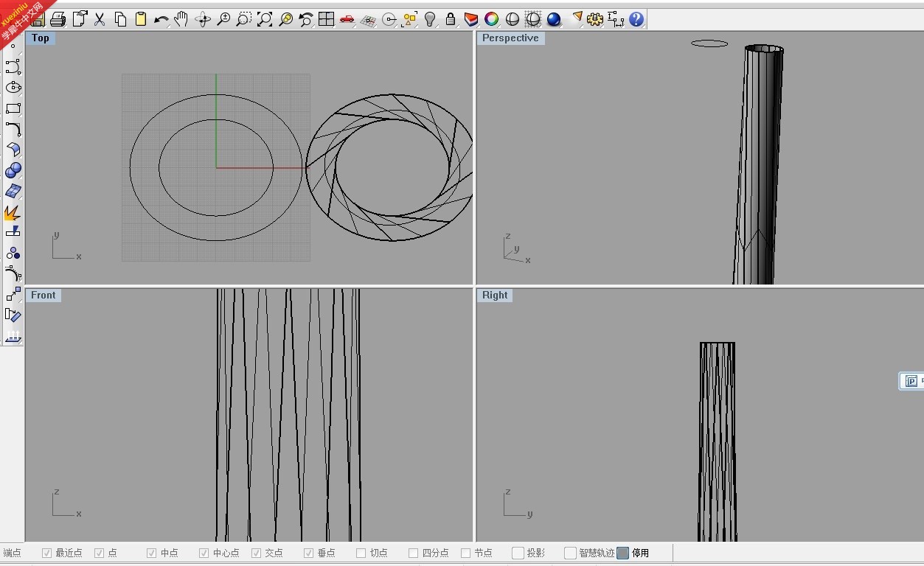
Task: Click the Group circles tool in the sidebar
Action: click(13, 253)
